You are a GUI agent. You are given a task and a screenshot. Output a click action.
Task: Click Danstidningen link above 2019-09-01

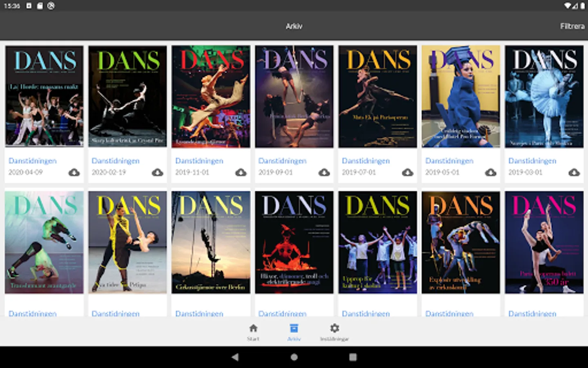pos(283,161)
